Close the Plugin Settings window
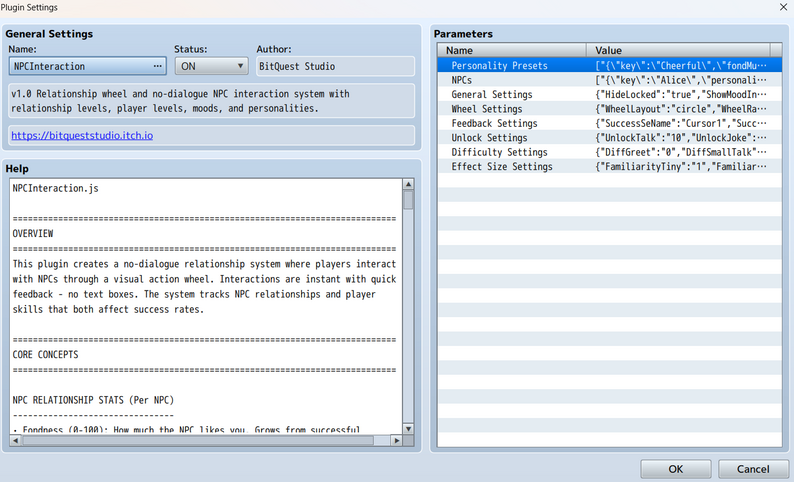The height and width of the screenshot is (482, 794). (783, 7)
